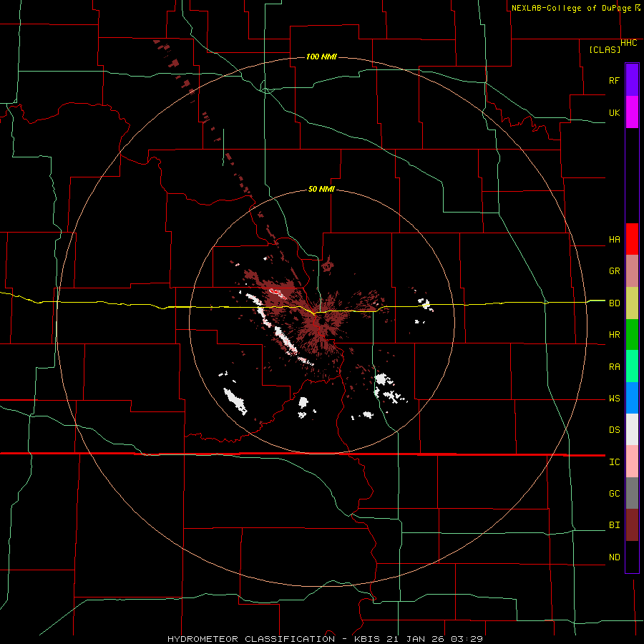
Task: Click the 50 NMI range ring label
Action: coord(321,189)
